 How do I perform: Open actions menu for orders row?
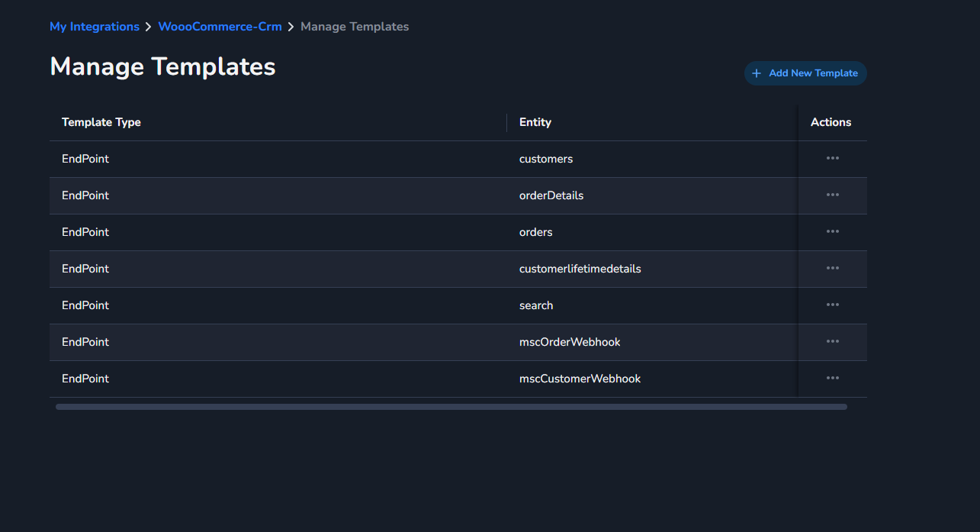point(832,231)
